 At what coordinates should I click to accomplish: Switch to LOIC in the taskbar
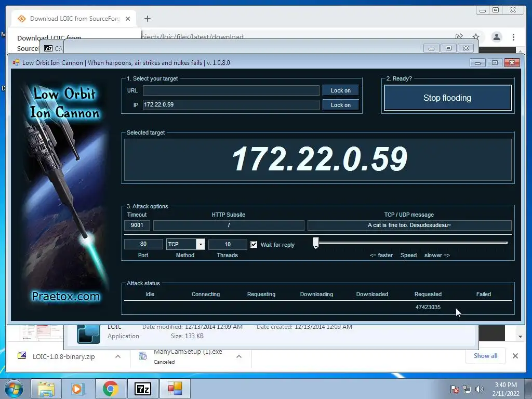175,389
